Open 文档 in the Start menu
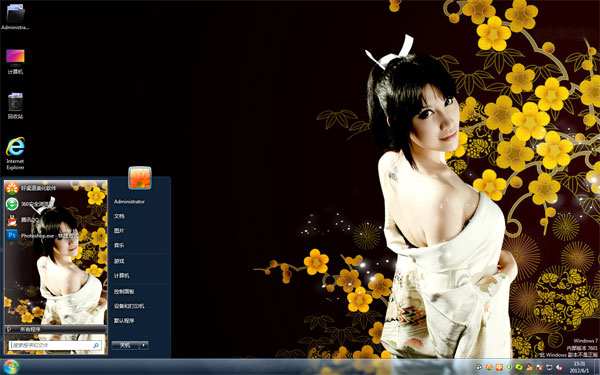The width and height of the screenshot is (600, 375). point(119,216)
